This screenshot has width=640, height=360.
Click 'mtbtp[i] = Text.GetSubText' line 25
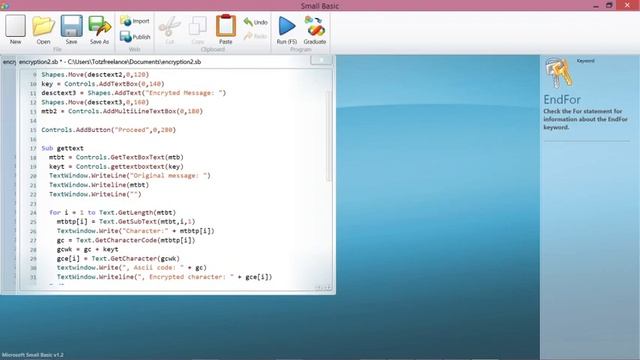click(126, 222)
